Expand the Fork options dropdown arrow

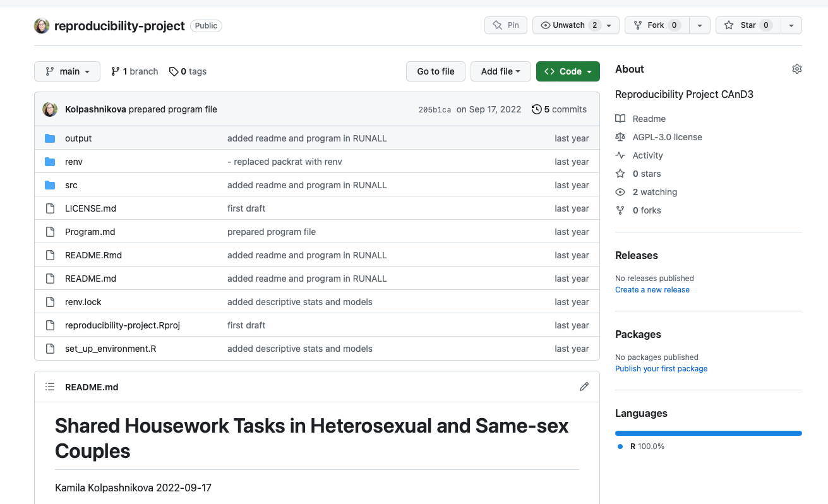(x=700, y=25)
